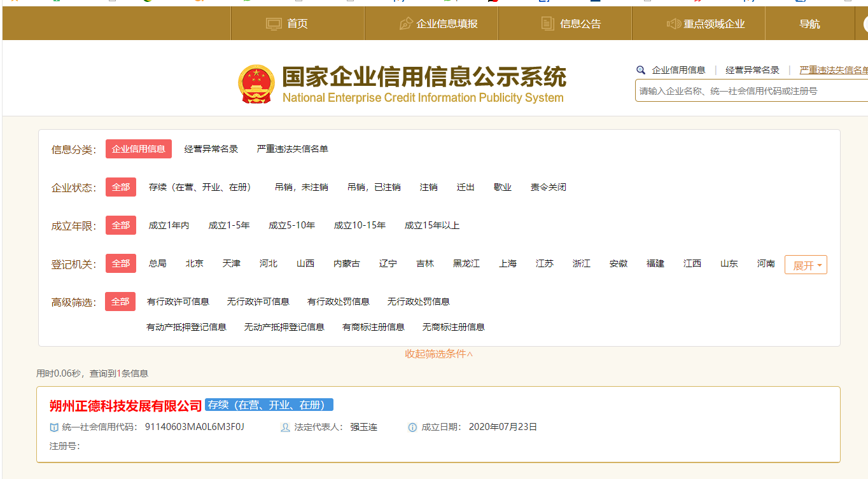868x479 pixels.
Task: Filter 登记机关 by 福建
Action: point(655,263)
